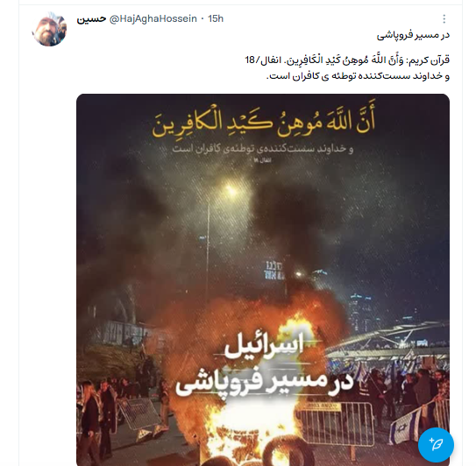Open the post via the 15h timestamp
The height and width of the screenshot is (466, 476).
click(216, 18)
